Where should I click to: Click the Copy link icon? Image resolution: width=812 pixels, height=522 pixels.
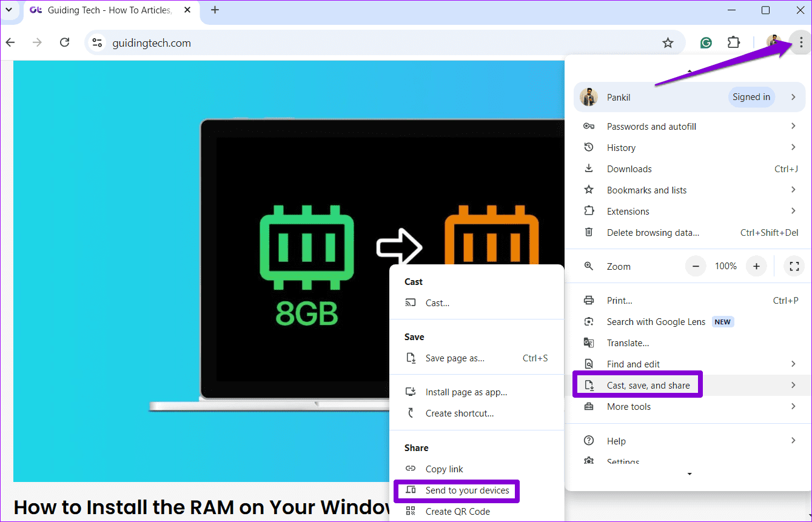(x=412, y=469)
